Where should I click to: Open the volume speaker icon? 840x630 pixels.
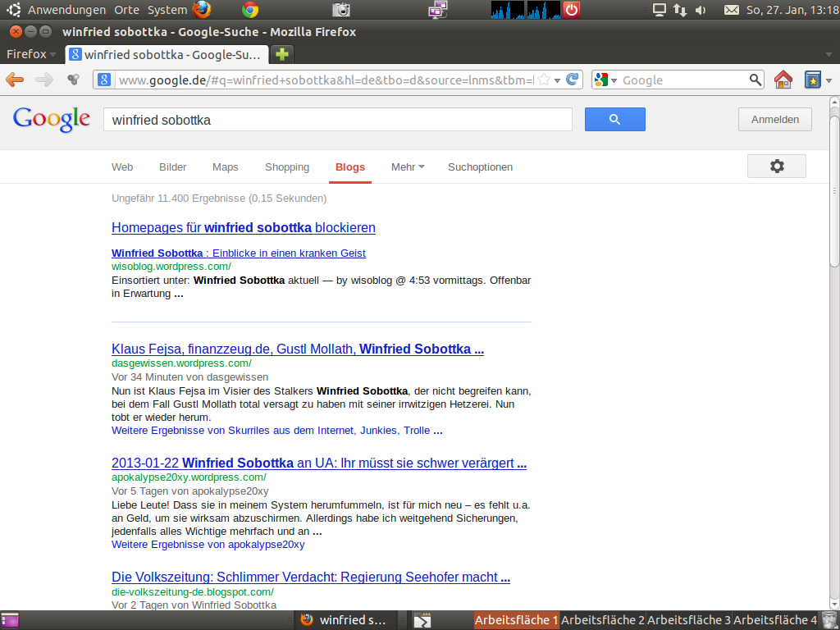tap(701, 10)
